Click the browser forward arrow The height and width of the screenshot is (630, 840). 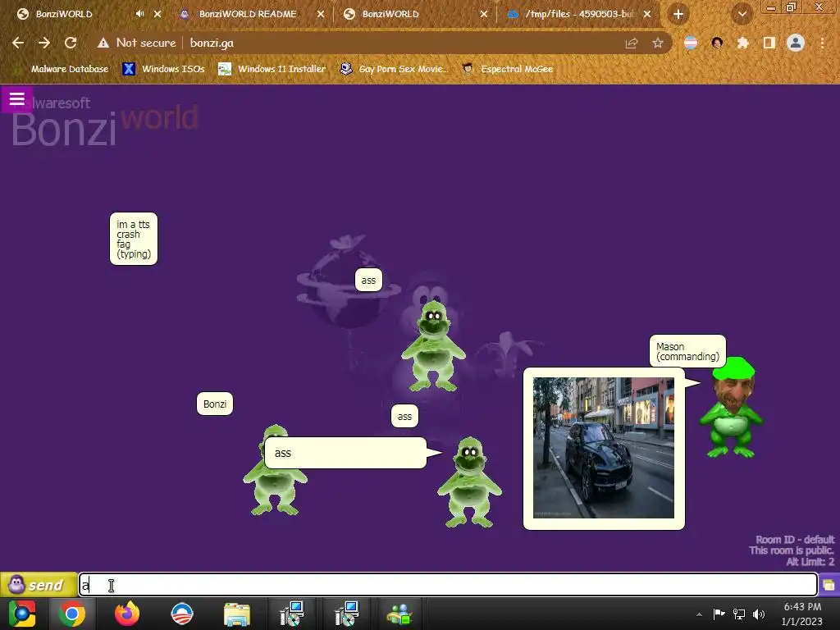pos(44,43)
